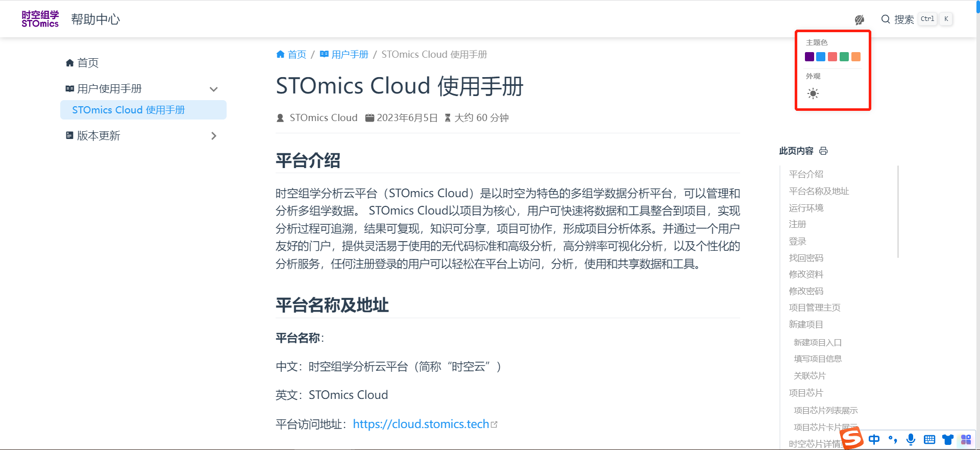Toggle the light/dark appearance sun icon

point(813,93)
